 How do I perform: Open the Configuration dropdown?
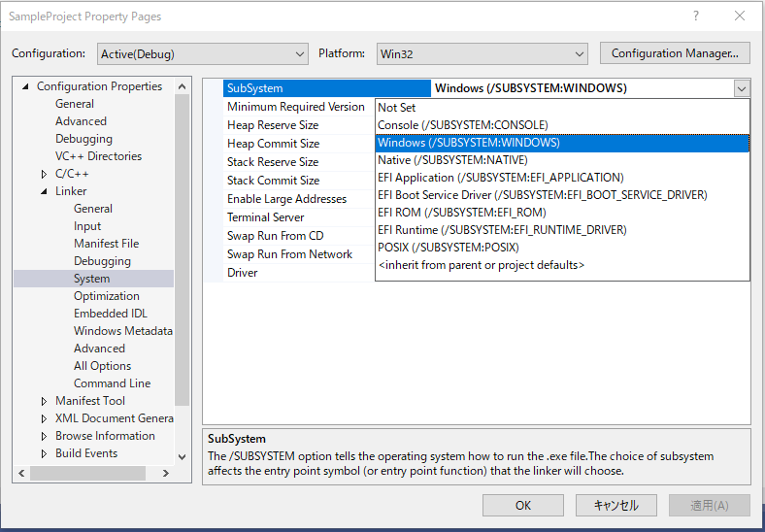[202, 54]
